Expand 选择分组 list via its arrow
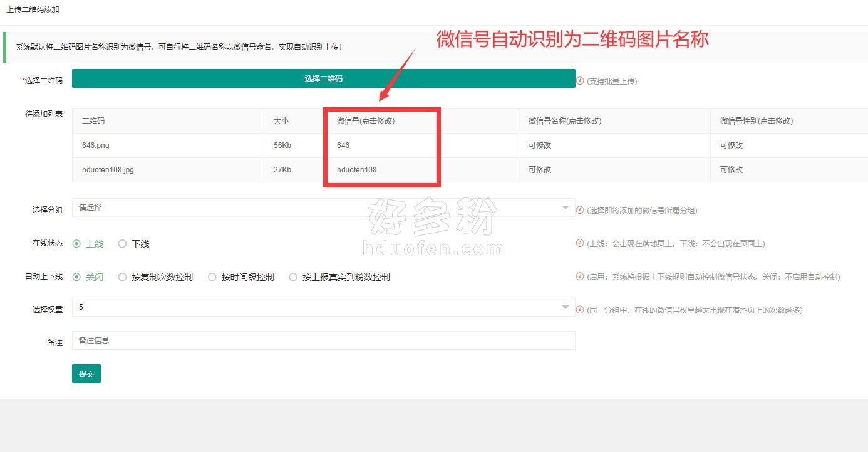The width and height of the screenshot is (868, 452). click(x=566, y=208)
